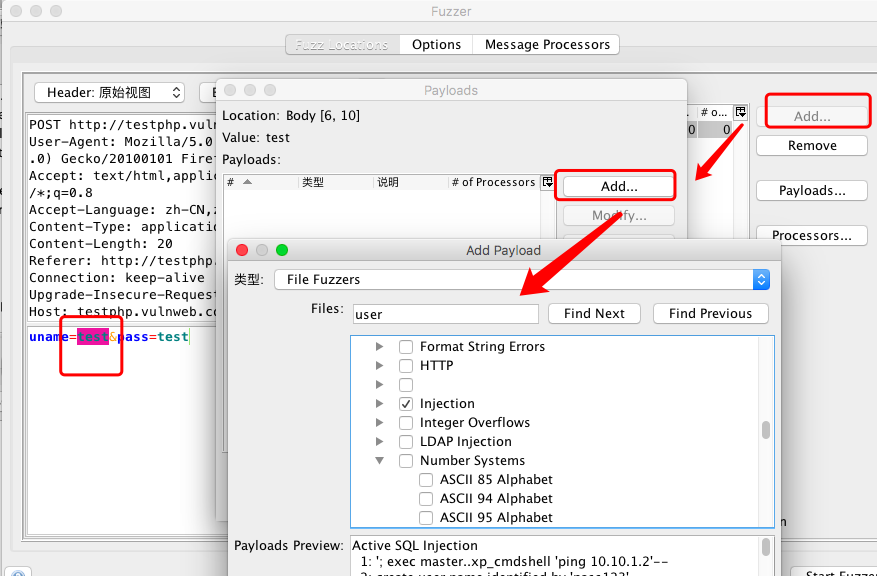Click Remove in the Fuzzer window

(x=812, y=145)
